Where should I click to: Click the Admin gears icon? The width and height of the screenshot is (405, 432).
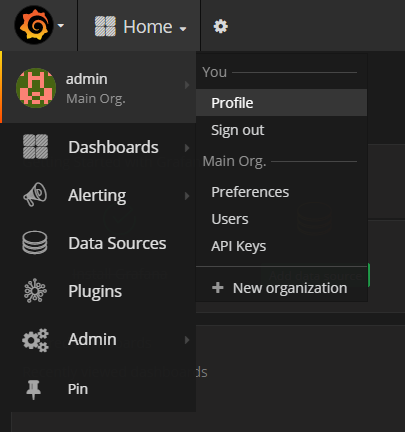point(35,340)
